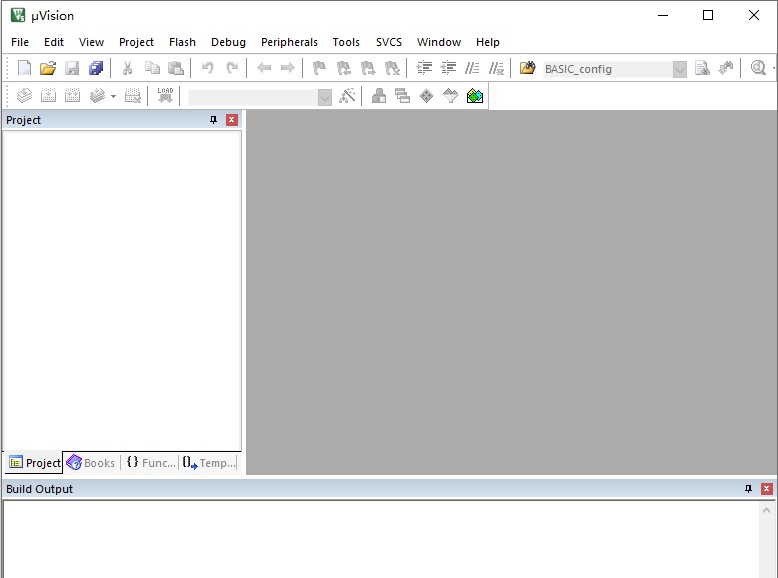This screenshot has height=578, width=778.
Task: Click File Extensions, Books and Environment icon
Action: click(x=379, y=95)
